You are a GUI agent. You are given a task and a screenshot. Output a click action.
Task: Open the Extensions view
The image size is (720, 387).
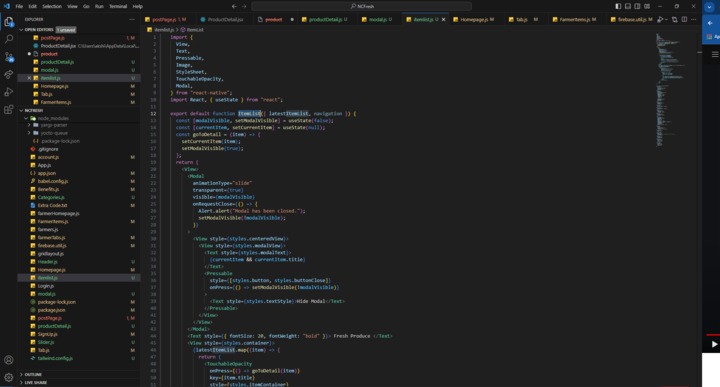[x=9, y=110]
